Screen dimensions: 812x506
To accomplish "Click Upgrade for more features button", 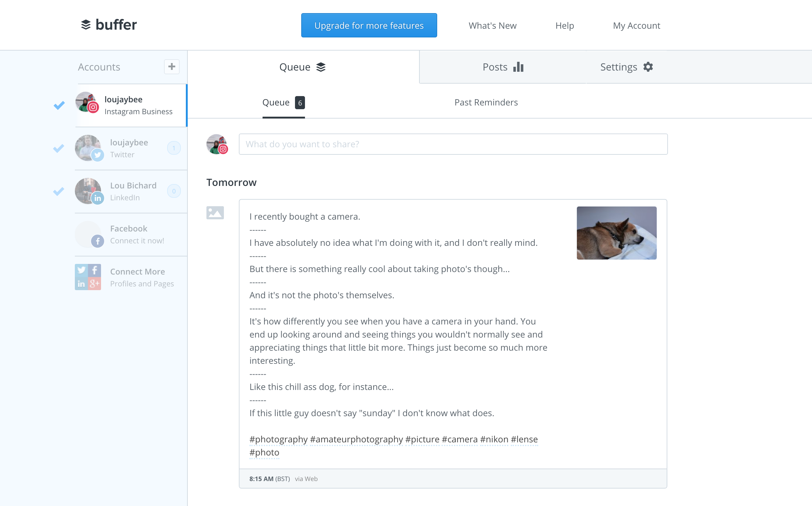I will (369, 26).
